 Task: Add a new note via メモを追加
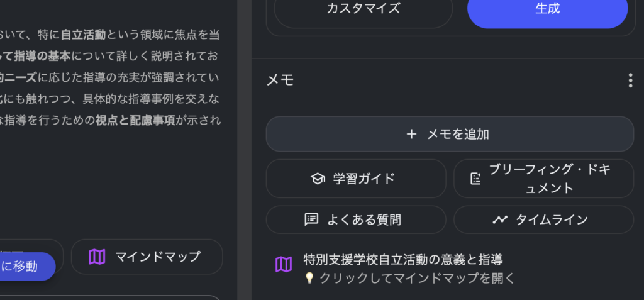(450, 134)
